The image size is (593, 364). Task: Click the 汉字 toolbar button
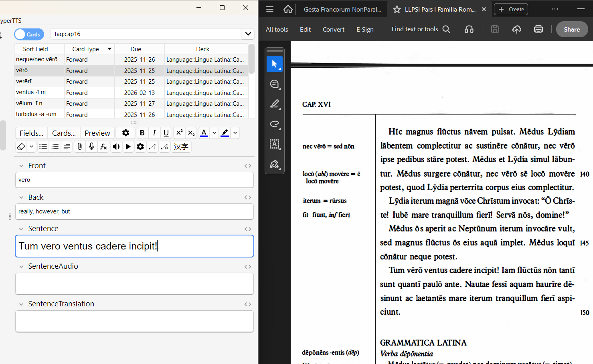click(x=181, y=147)
